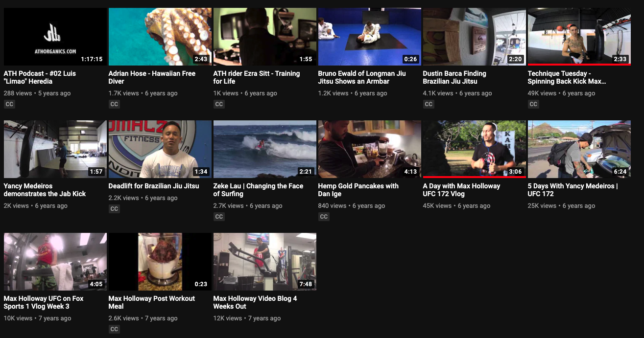Screen dimensions: 644x338
Task: Click red progress bar on Technique Tuesday thumbnail
Action: click(x=579, y=65)
